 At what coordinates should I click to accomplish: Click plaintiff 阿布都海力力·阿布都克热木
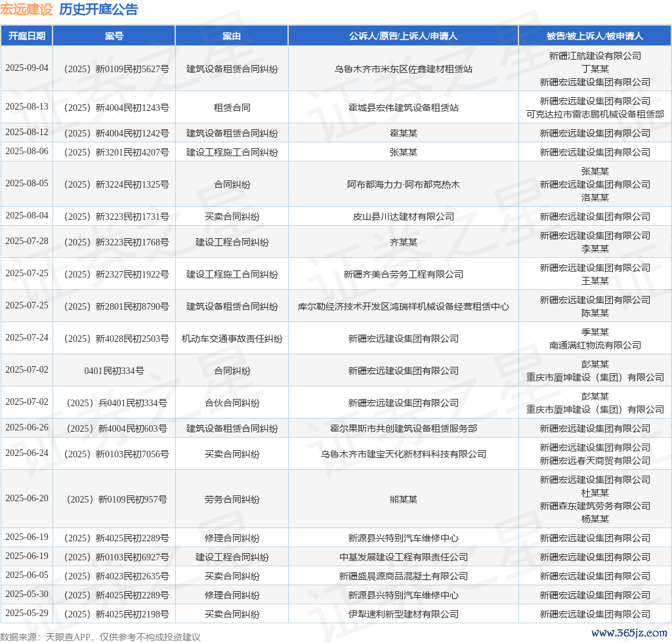403,184
